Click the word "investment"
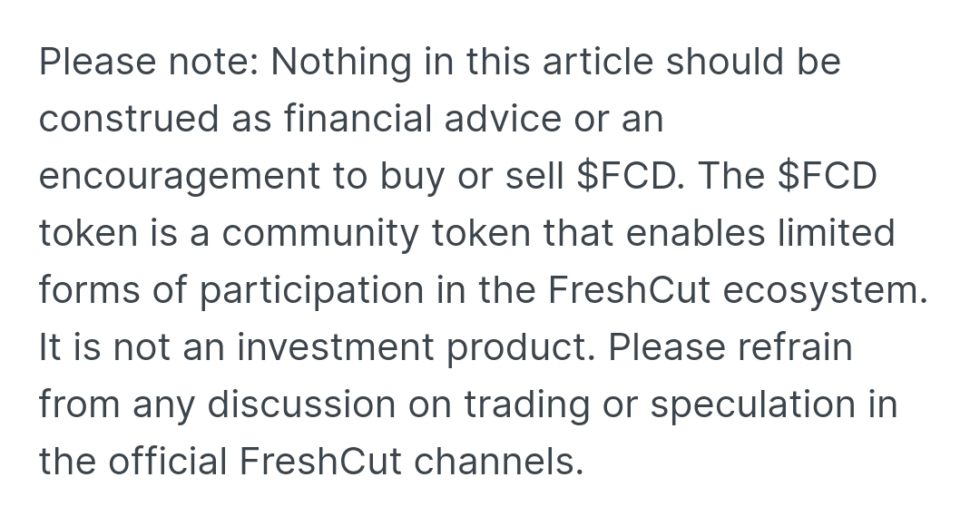 pyautogui.click(x=336, y=346)
